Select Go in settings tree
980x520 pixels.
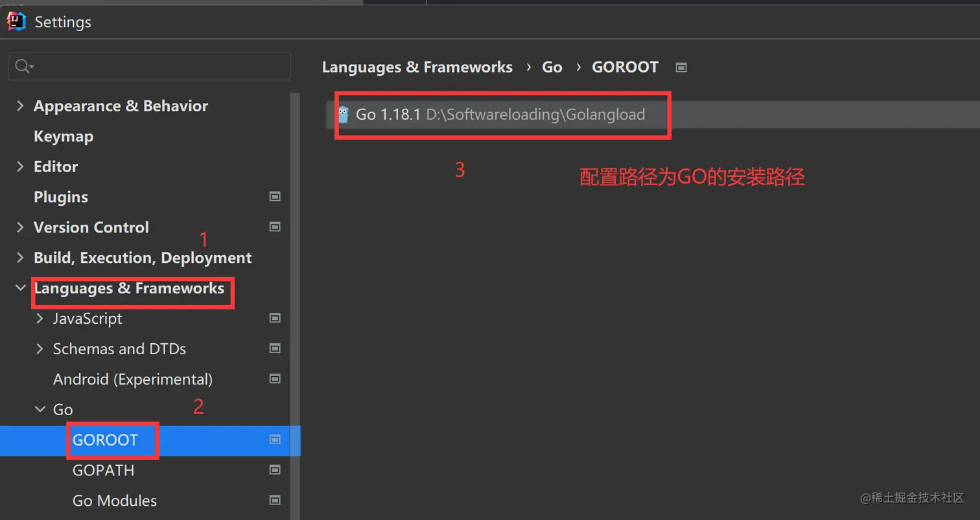coord(63,410)
